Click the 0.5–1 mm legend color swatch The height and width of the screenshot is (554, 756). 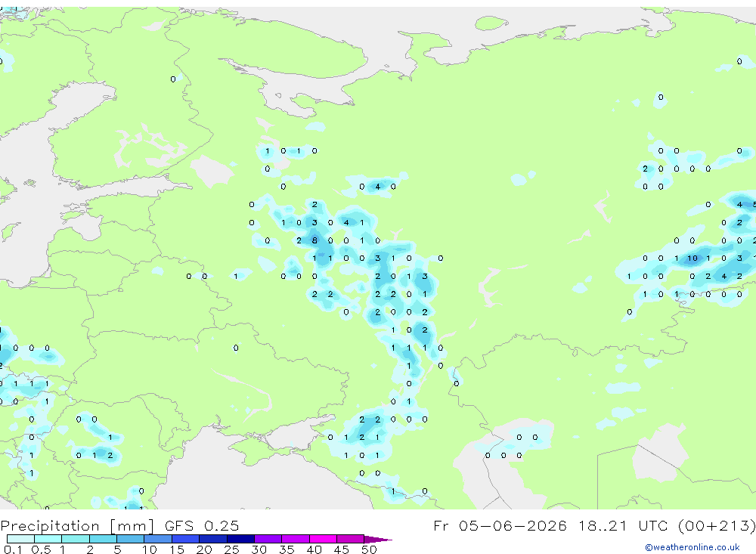click(48, 539)
